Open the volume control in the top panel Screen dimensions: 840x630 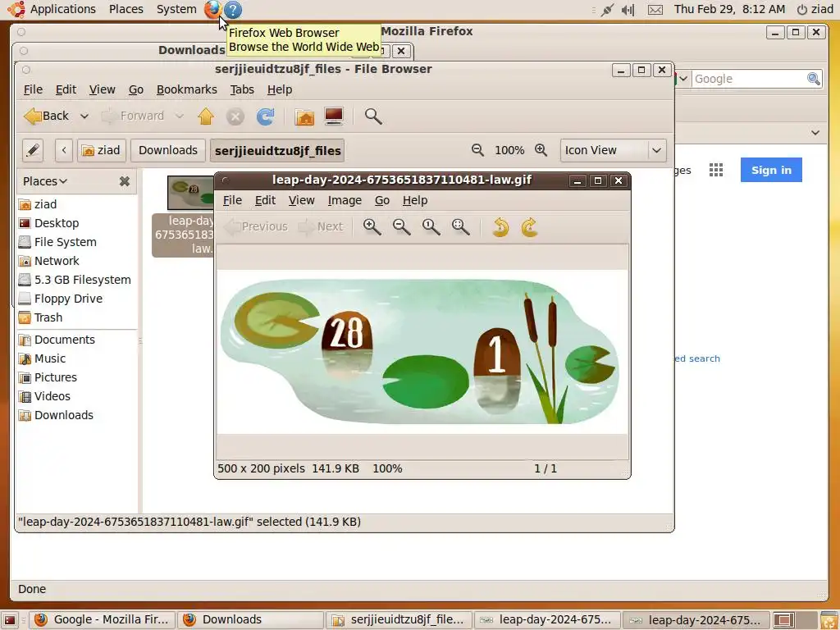[x=628, y=10]
